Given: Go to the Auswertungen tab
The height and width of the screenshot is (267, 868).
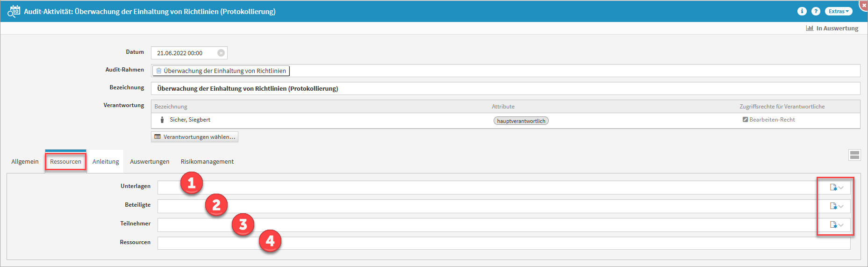Looking at the screenshot, I should click(150, 162).
